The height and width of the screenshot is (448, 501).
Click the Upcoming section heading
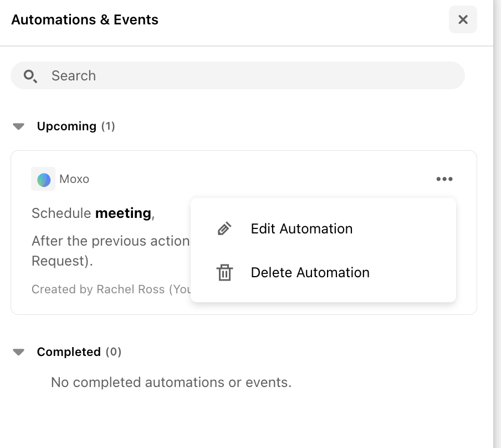click(x=76, y=126)
